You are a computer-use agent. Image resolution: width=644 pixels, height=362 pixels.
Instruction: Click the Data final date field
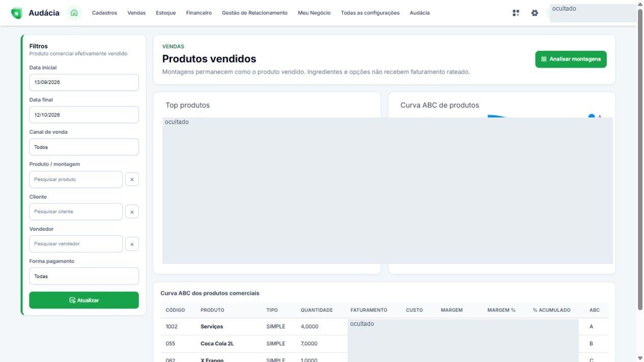tap(84, 115)
